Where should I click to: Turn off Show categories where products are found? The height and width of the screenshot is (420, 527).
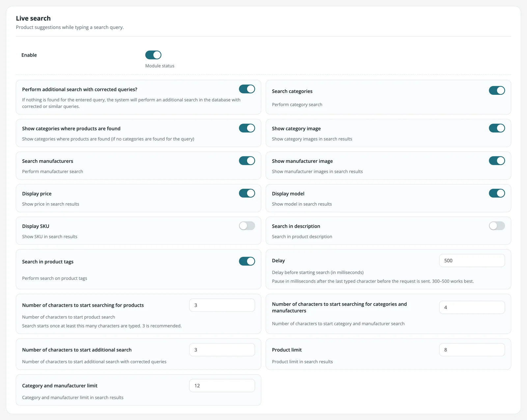247,128
